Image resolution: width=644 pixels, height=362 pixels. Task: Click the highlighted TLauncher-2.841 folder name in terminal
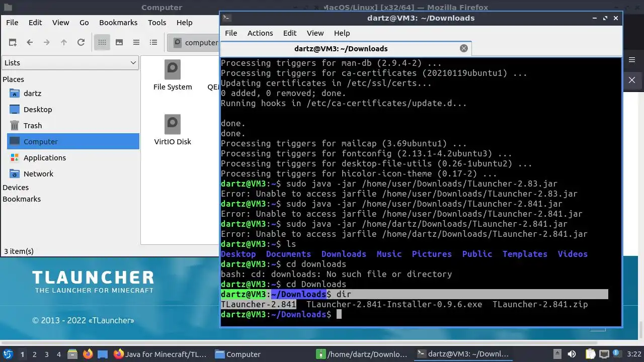coord(258,304)
